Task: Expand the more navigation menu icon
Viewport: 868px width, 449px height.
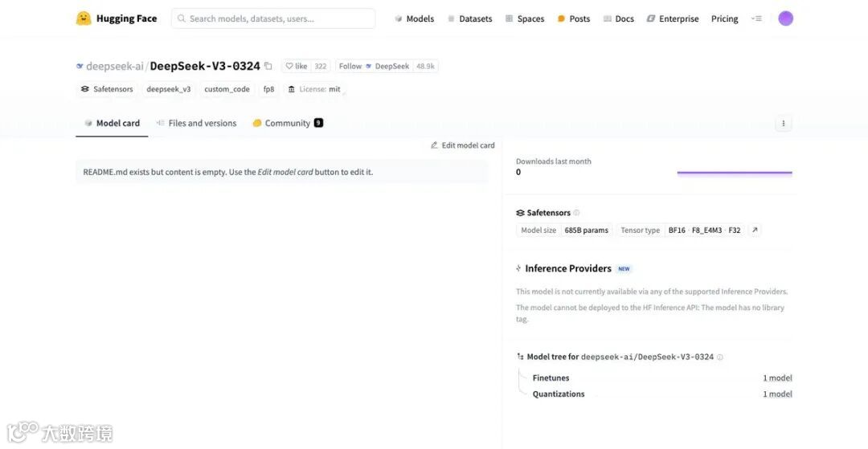Action: 756,18
